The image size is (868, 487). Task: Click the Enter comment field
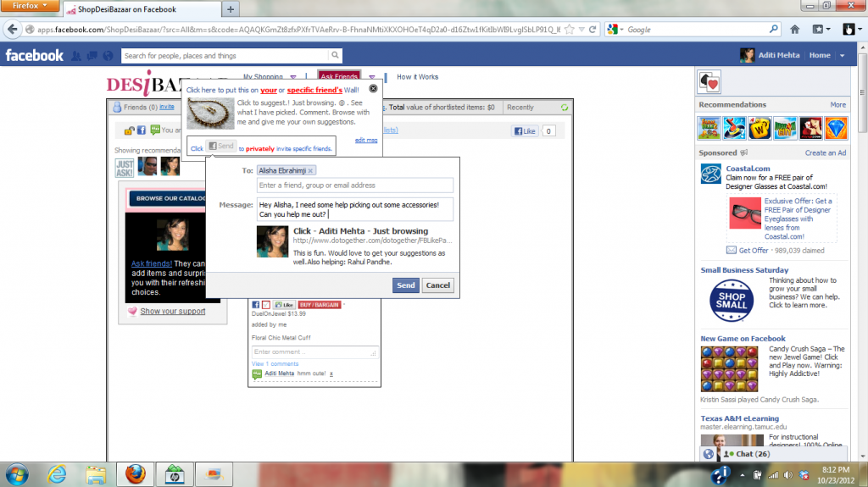coord(314,352)
